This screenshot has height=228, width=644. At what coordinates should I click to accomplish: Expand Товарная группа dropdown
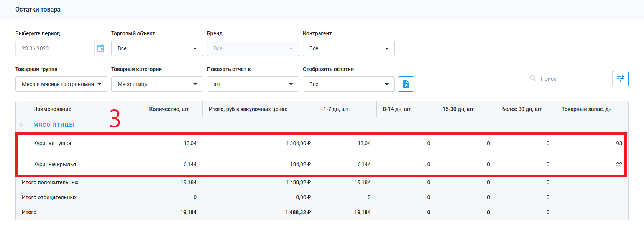pos(61,84)
